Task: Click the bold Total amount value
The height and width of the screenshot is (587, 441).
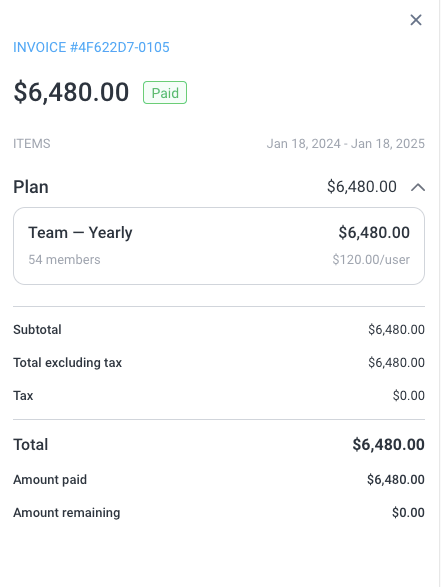Action: click(388, 444)
